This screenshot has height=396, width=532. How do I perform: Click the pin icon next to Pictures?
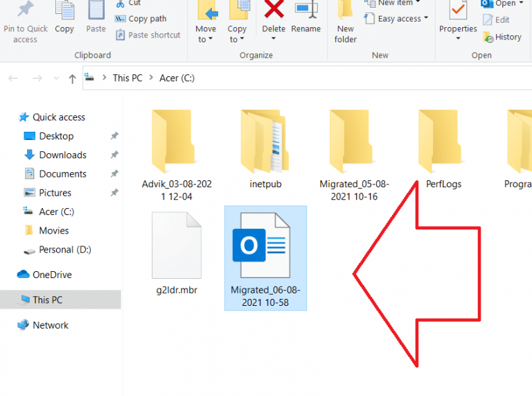(114, 193)
